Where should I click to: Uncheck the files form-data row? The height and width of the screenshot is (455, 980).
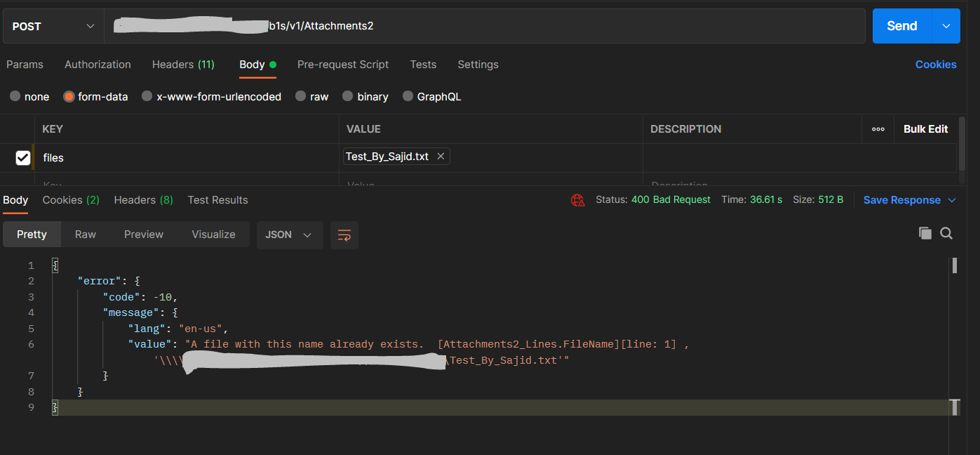(x=22, y=157)
